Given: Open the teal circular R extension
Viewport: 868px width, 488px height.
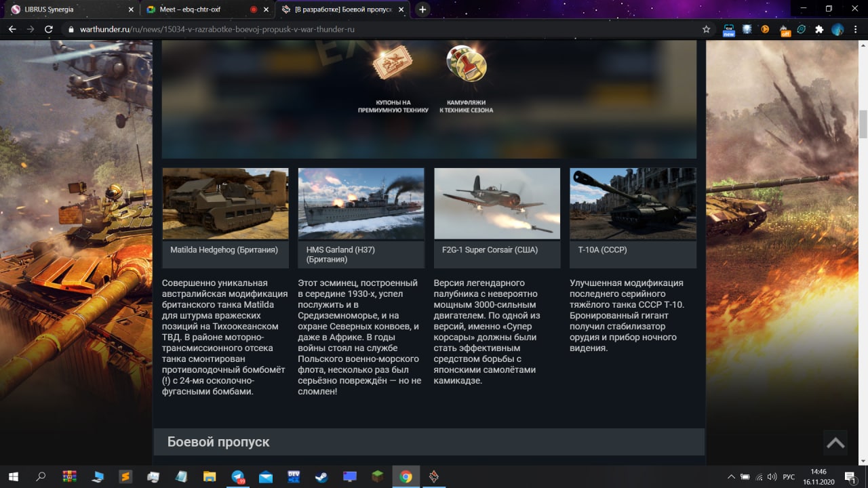Looking at the screenshot, I should tap(802, 29).
